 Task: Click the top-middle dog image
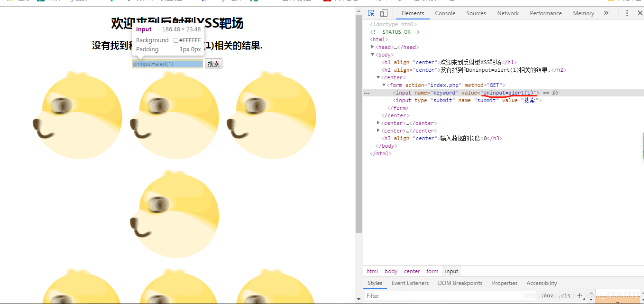tap(174, 115)
